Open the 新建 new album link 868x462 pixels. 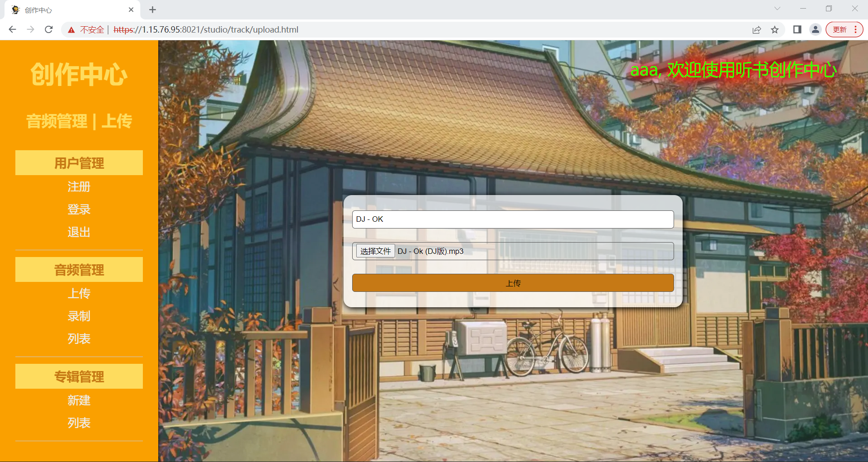(79, 400)
